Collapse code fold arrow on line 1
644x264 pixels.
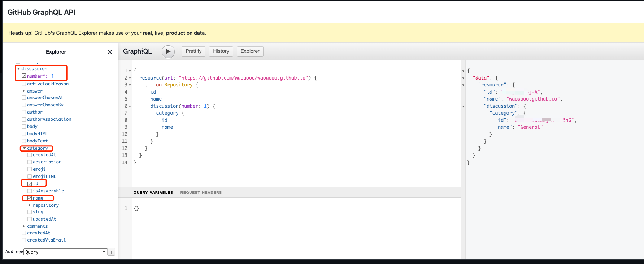coord(130,71)
